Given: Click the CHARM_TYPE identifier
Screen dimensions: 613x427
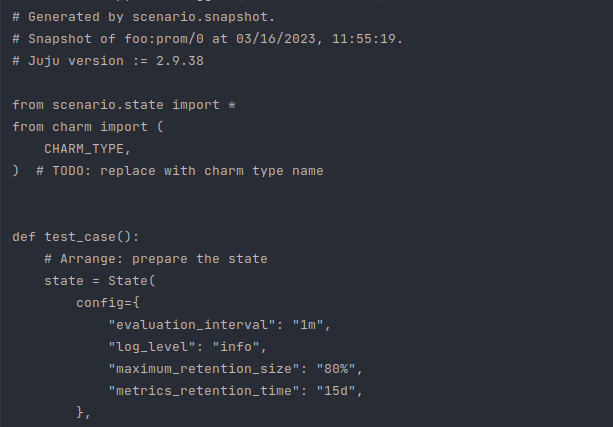Looking at the screenshot, I should 84,149.
